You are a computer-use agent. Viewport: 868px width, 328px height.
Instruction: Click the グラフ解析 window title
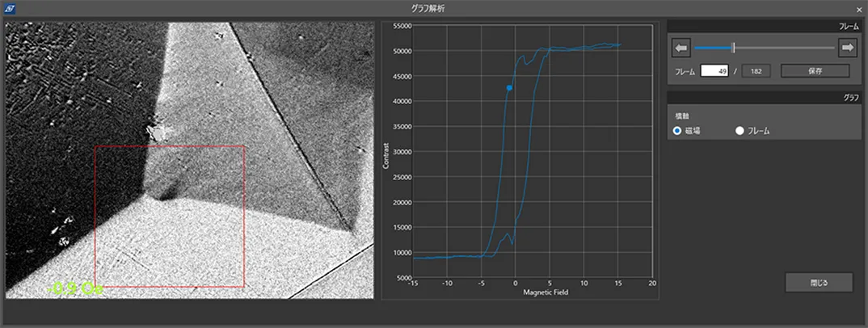(428, 8)
